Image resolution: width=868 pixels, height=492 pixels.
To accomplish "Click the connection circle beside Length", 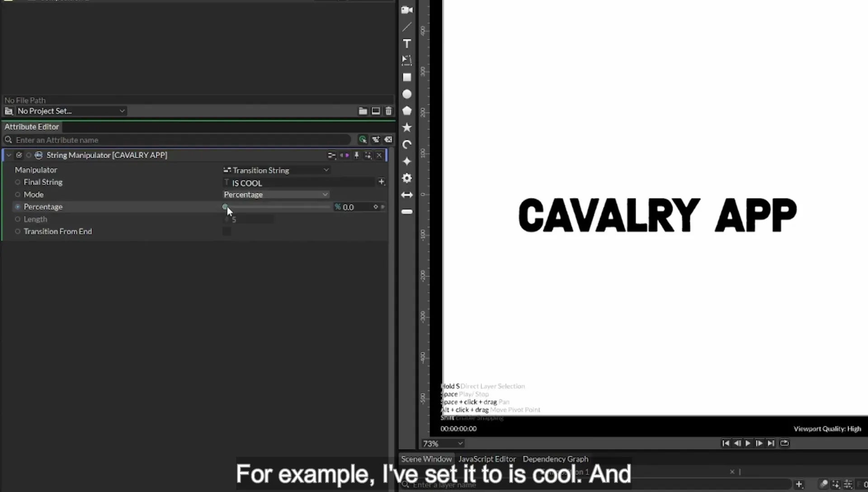I will click(x=18, y=219).
